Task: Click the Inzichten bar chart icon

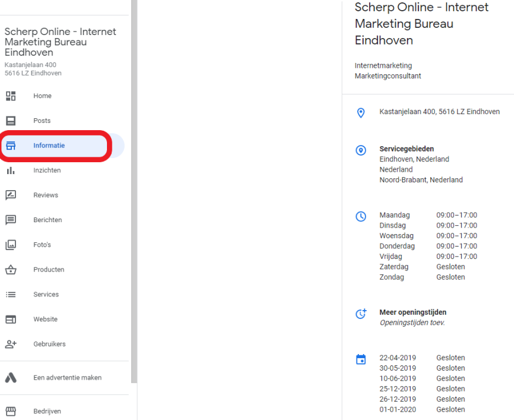Action: click(x=11, y=170)
